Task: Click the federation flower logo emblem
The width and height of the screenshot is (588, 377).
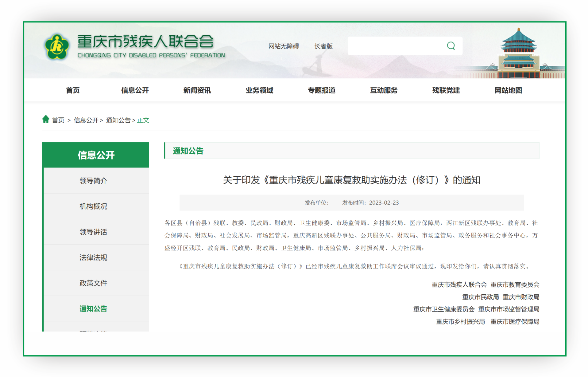Action: [x=57, y=47]
